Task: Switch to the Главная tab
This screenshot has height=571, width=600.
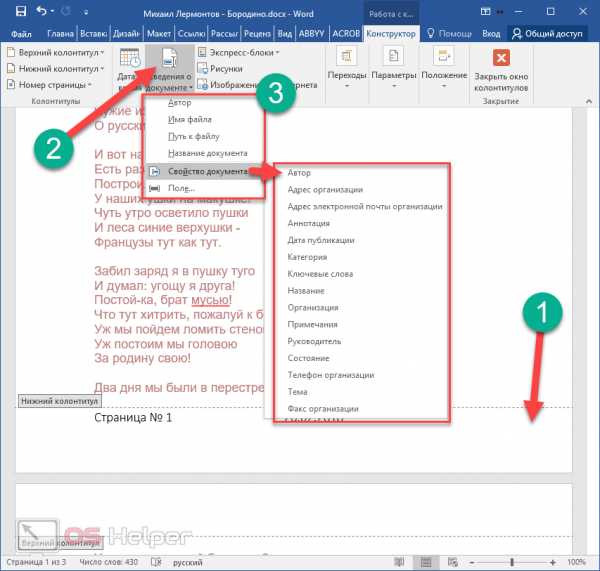Action: pos(60,34)
